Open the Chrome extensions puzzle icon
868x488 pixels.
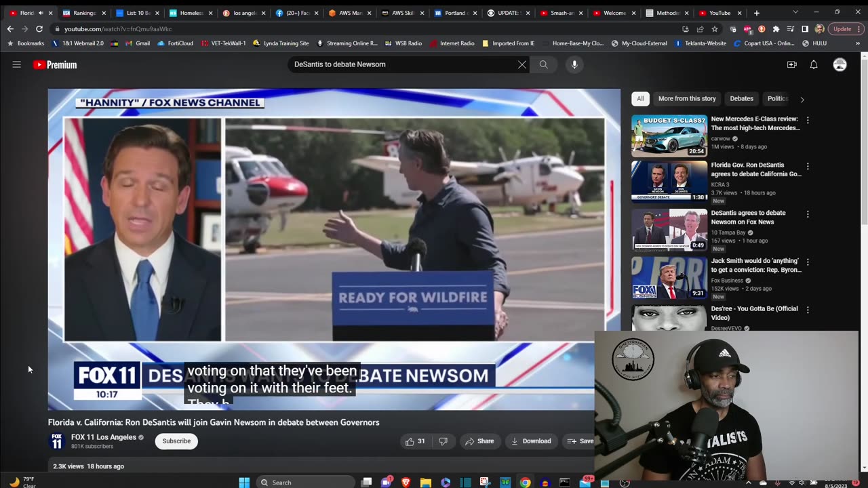(x=776, y=29)
